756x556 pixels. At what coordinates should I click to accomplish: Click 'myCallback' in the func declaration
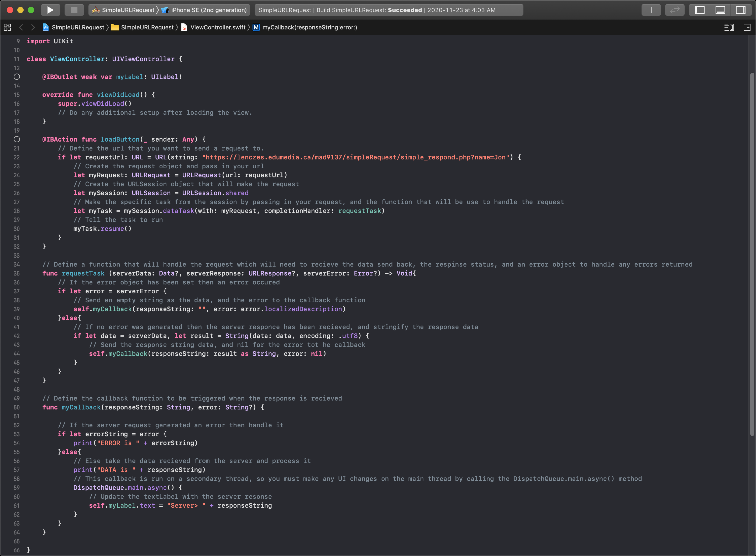[x=81, y=407]
